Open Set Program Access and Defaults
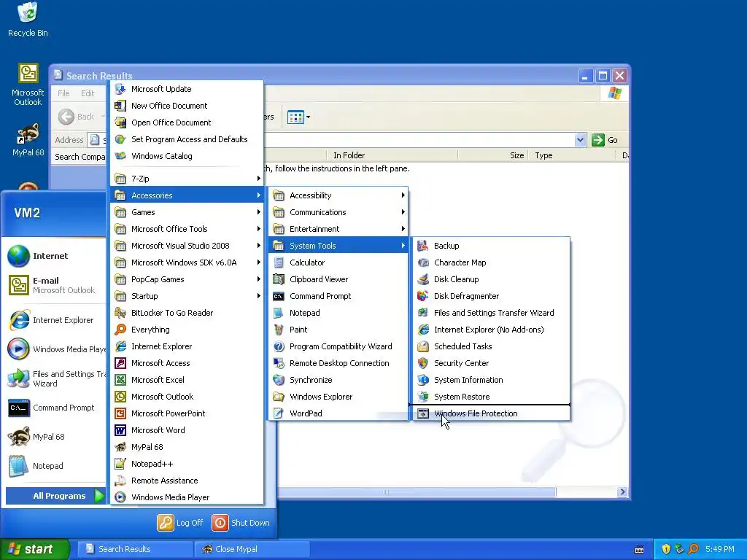This screenshot has width=747, height=560. (x=187, y=139)
